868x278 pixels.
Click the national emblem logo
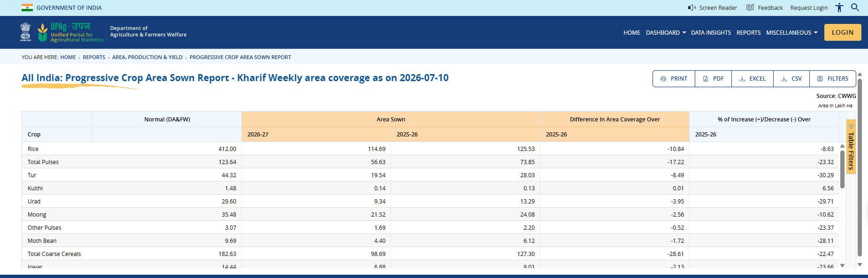tap(25, 32)
